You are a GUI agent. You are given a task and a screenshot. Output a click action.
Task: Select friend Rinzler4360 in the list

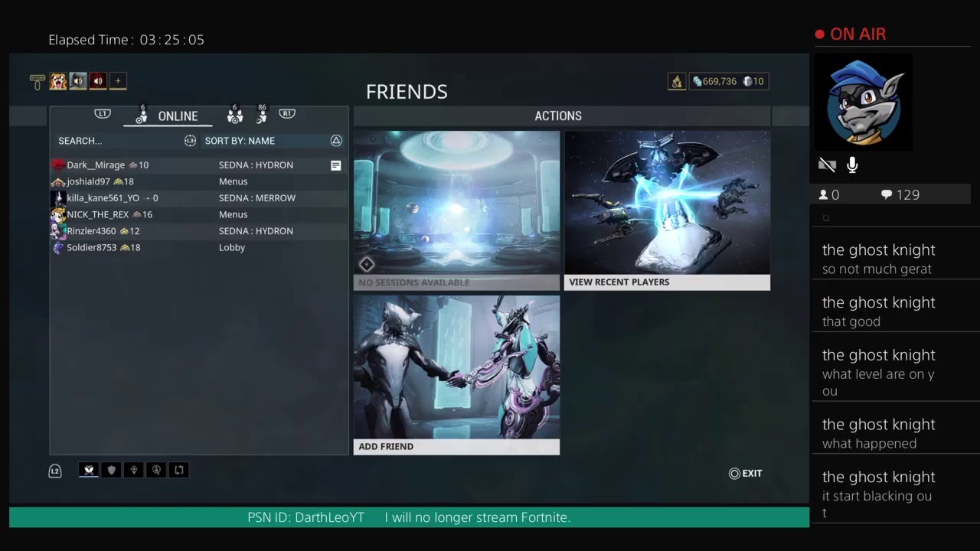tap(198, 231)
